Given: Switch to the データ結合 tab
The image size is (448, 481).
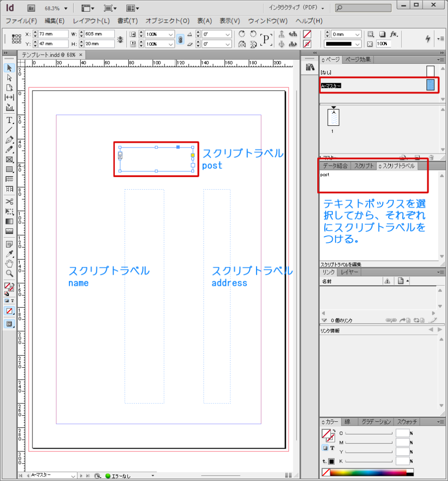Looking at the screenshot, I should pyautogui.click(x=335, y=166).
